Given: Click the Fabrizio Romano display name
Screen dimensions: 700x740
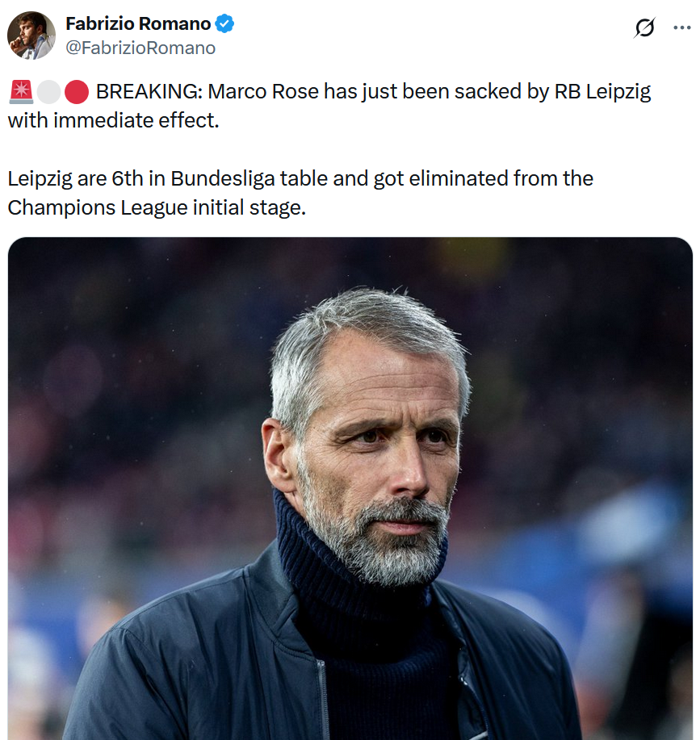Looking at the screenshot, I should coord(137,24).
